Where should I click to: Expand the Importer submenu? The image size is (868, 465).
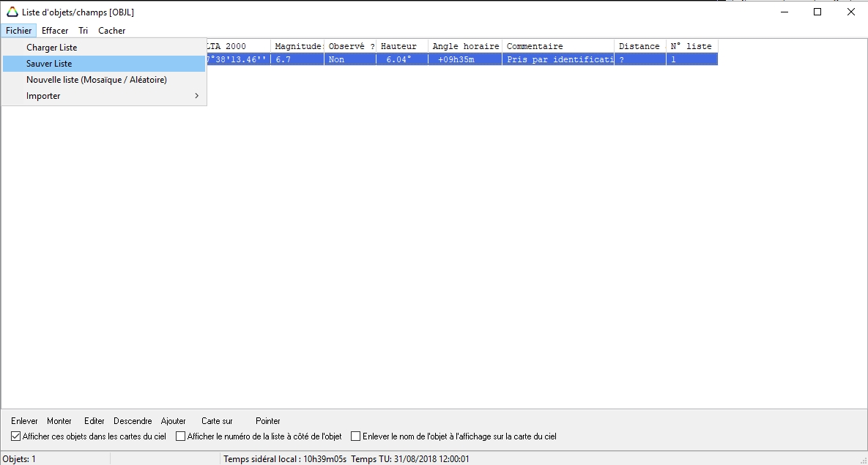(43, 96)
